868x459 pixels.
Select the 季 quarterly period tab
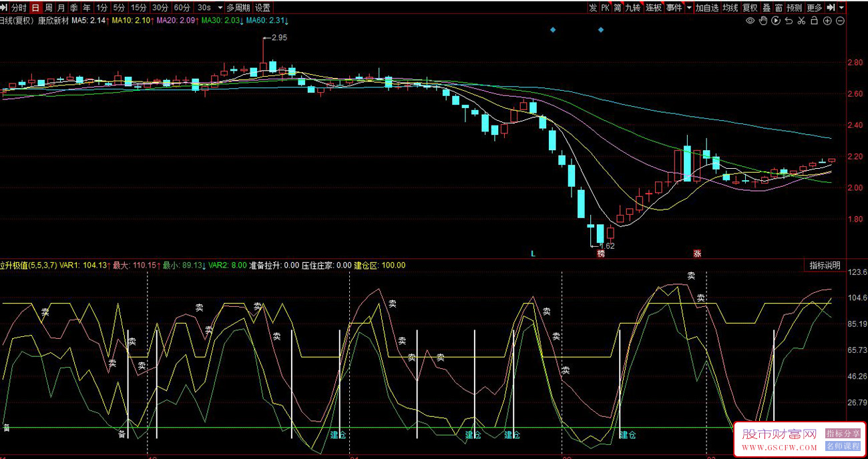pyautogui.click(x=73, y=8)
